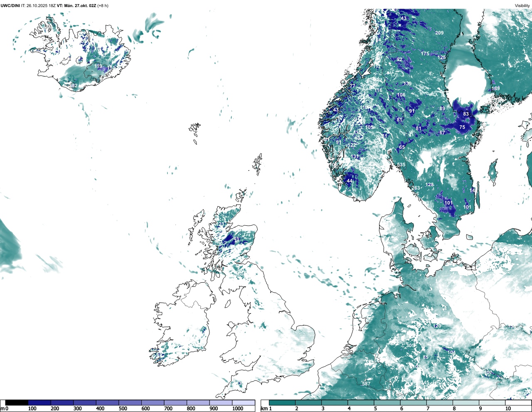532x412 pixels.
Task: Click the 'VT: Mán. 27.okt. 02Z' valid time text
Action: point(76,5)
